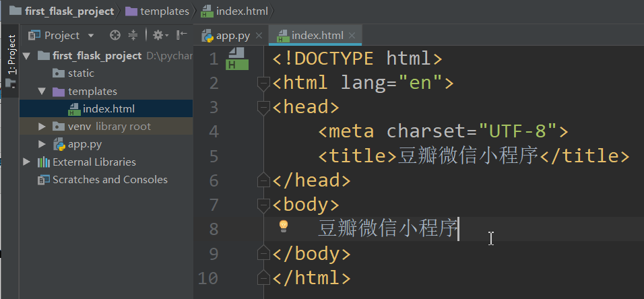Collapse the templates folder
The height and width of the screenshot is (299, 644).
click(x=42, y=92)
